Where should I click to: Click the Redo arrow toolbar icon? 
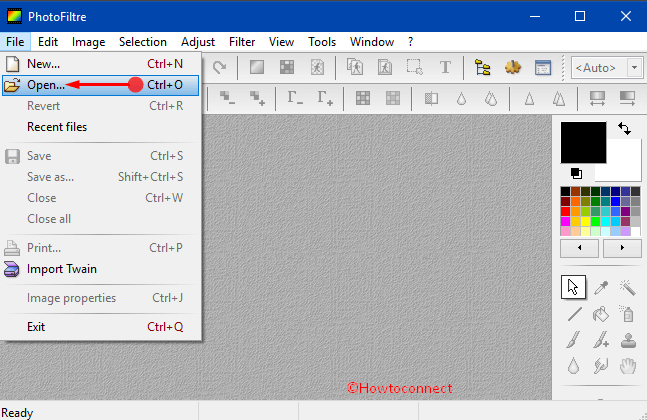(220, 67)
